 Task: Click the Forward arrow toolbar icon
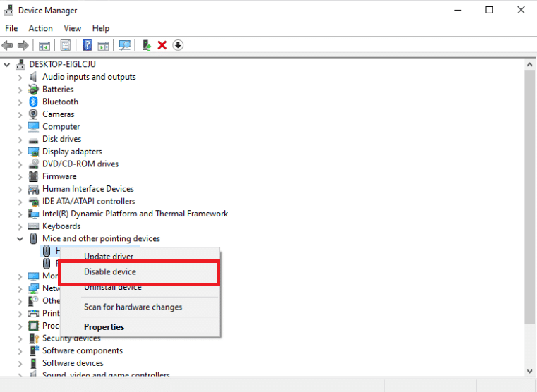[x=23, y=45]
